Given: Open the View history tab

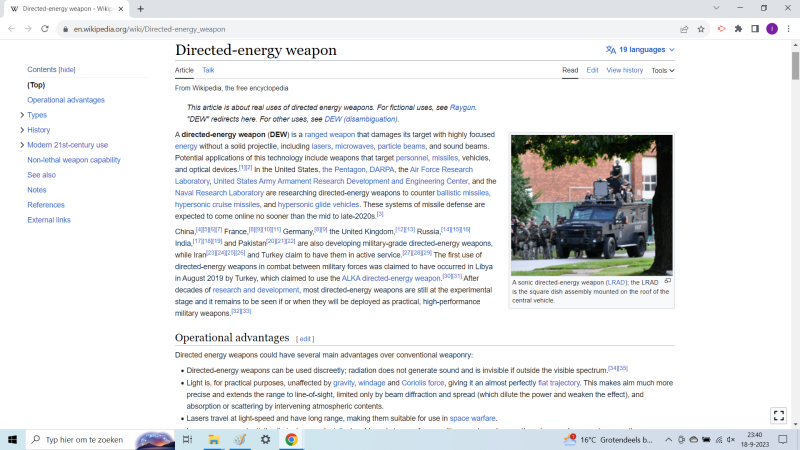Looking at the screenshot, I should pos(624,70).
